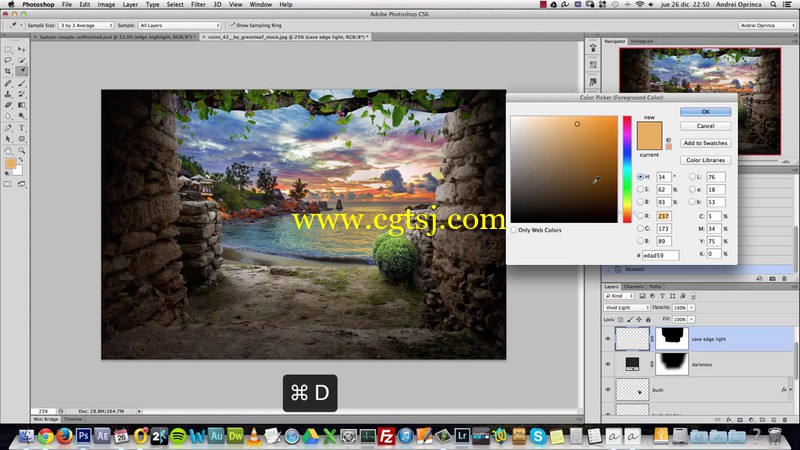Hide the cave edge light layer

[608, 339]
